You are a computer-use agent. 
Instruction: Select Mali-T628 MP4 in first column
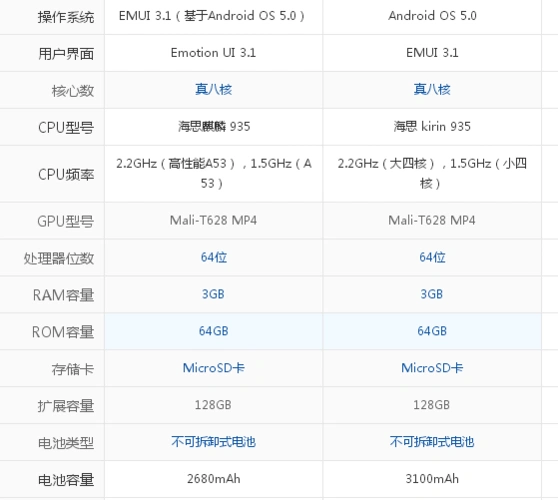(214, 220)
